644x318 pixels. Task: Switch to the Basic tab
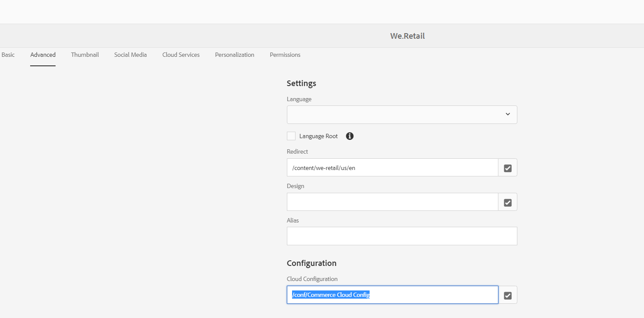(8, 55)
